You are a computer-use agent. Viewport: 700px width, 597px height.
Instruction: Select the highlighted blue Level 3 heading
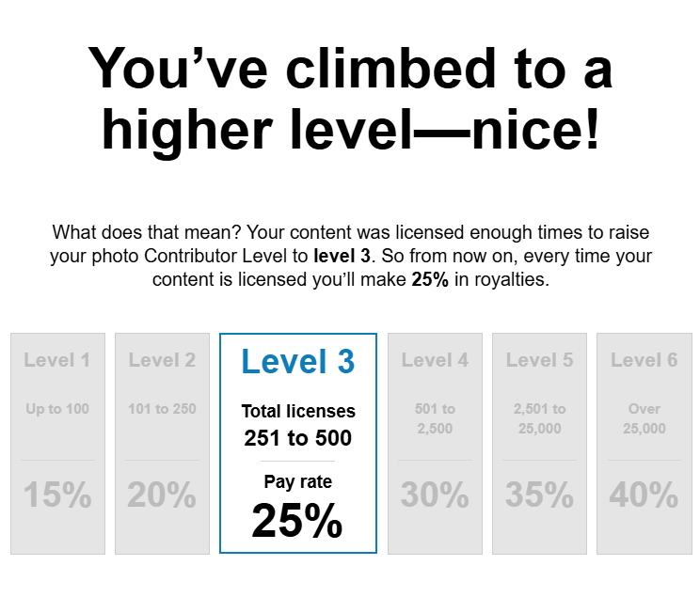(x=297, y=362)
